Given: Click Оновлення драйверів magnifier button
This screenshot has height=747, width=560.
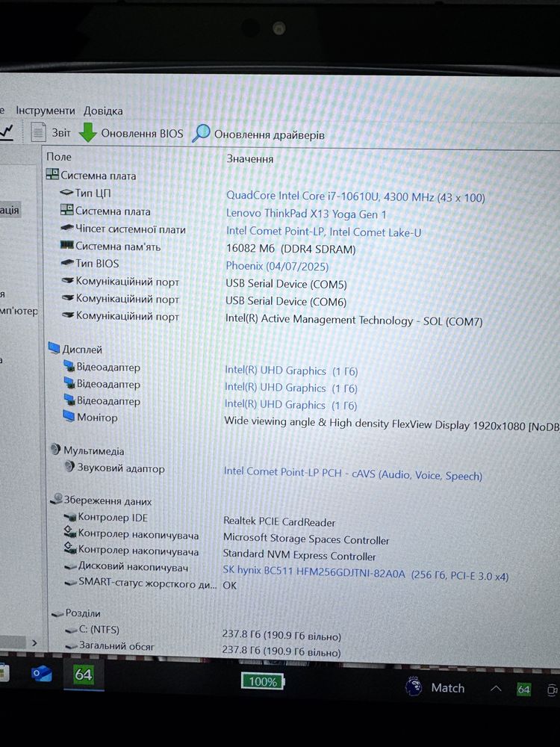Looking at the screenshot, I should (x=258, y=134).
